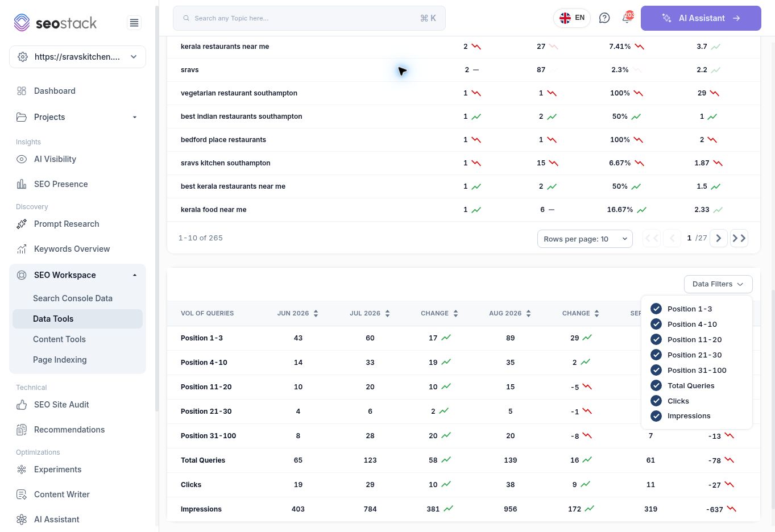This screenshot has width=775, height=532.
Task: Click the VOL OF QUERIES header
Action: click(207, 313)
